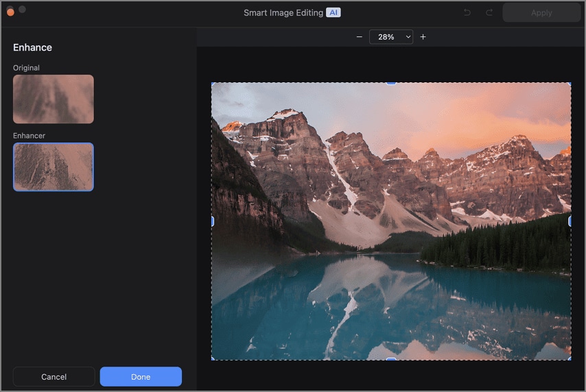Select the Original preview thumbnail
The height and width of the screenshot is (392, 586).
[x=54, y=99]
